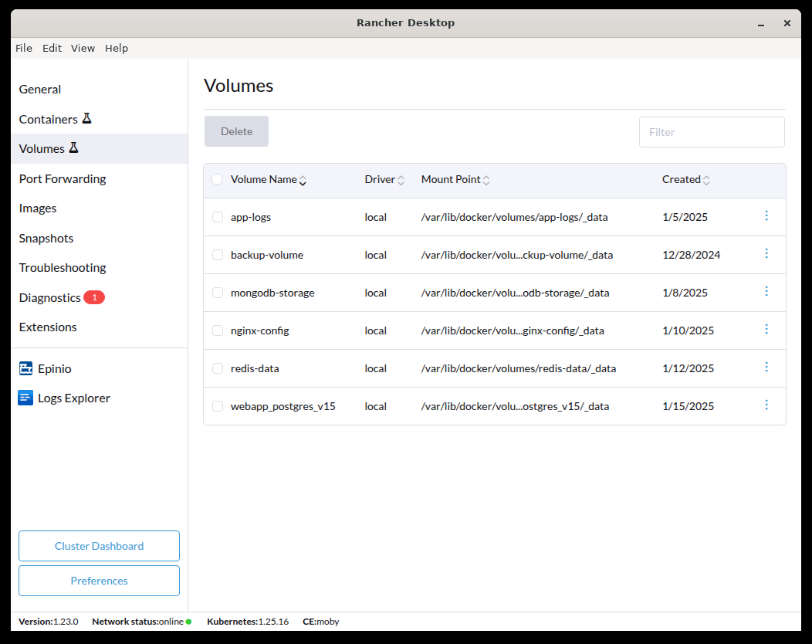This screenshot has width=812, height=644.
Task: Check the nginx-config checkbox
Action: click(x=218, y=330)
